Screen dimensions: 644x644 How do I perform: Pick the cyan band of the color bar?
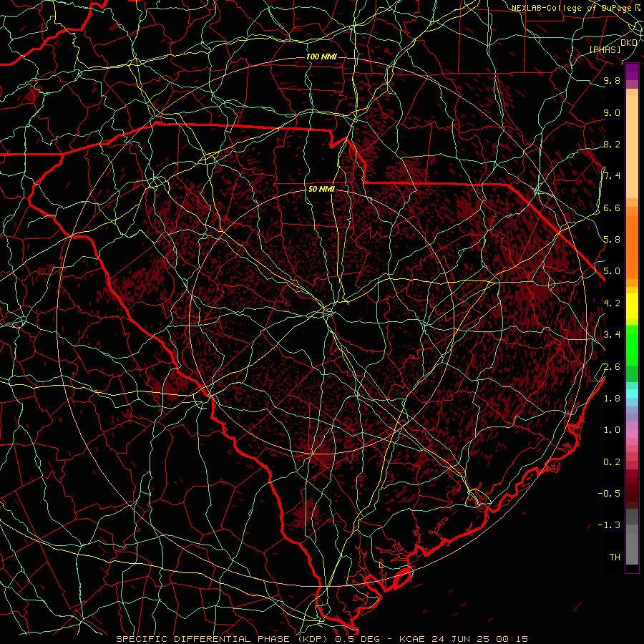click(x=632, y=394)
